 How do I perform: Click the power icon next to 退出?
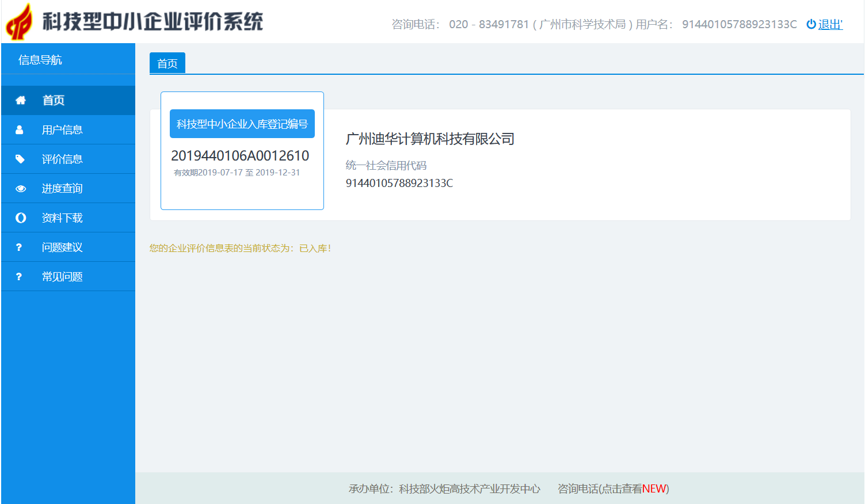tap(811, 24)
